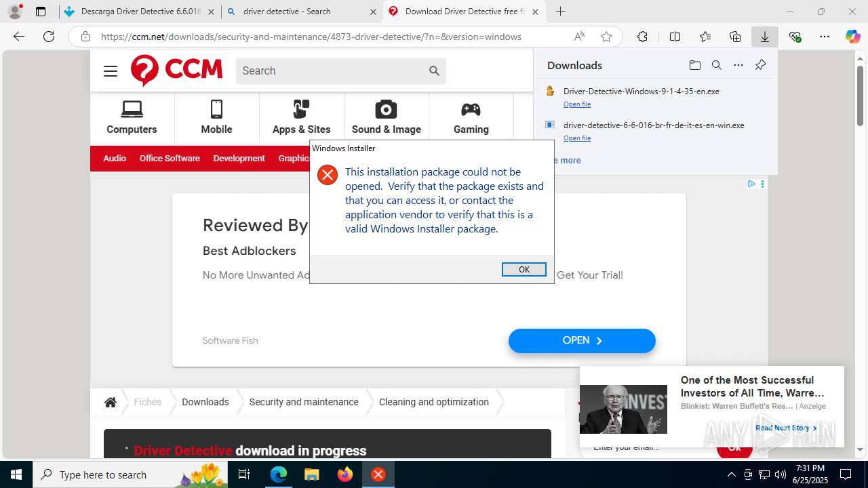
Task: Open the Extensions puzzle icon
Action: (x=642, y=37)
